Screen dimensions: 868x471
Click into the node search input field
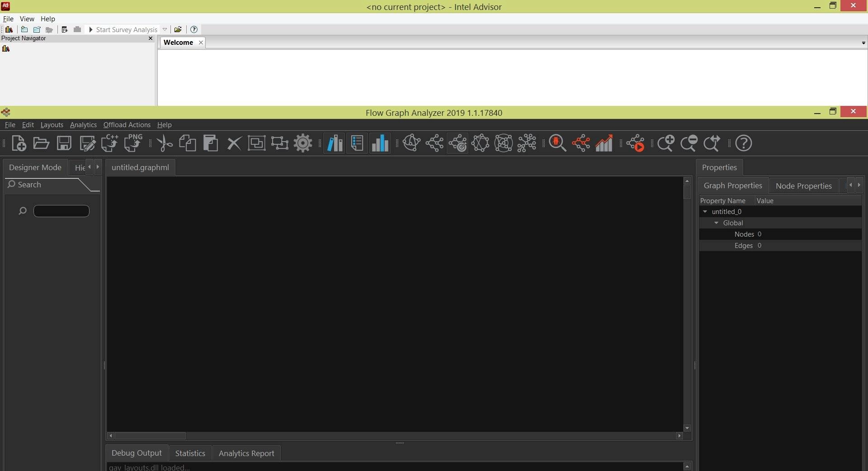pos(61,211)
